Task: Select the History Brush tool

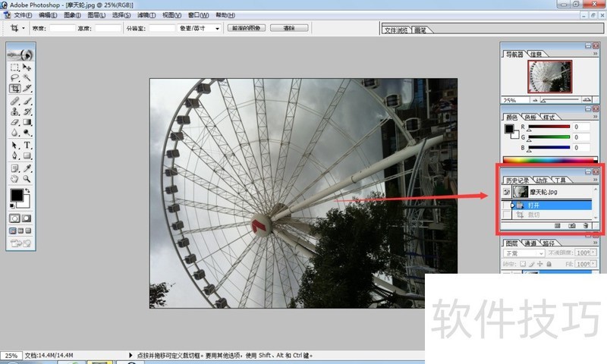Action: click(27, 111)
